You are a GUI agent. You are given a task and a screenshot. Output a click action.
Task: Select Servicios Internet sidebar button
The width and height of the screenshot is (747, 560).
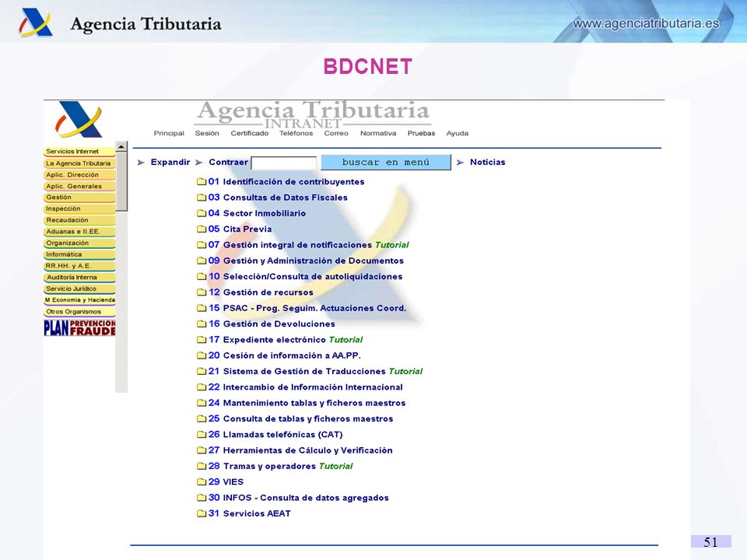tap(79, 152)
